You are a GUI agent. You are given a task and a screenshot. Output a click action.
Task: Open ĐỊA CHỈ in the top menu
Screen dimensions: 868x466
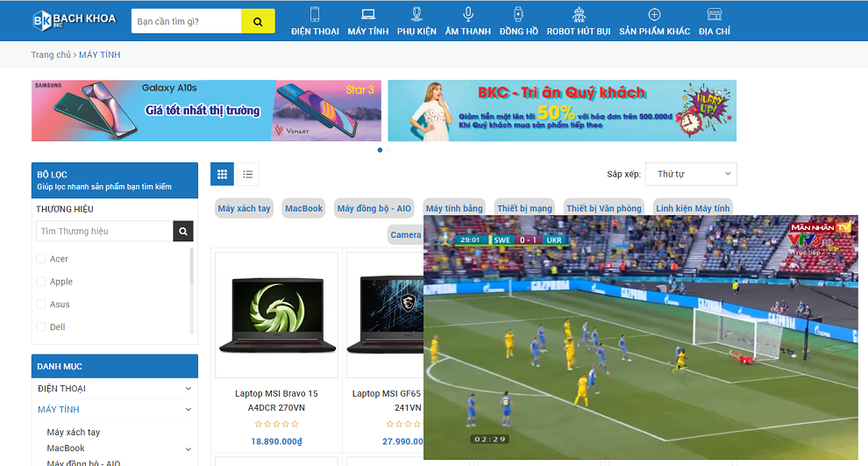[x=714, y=31]
